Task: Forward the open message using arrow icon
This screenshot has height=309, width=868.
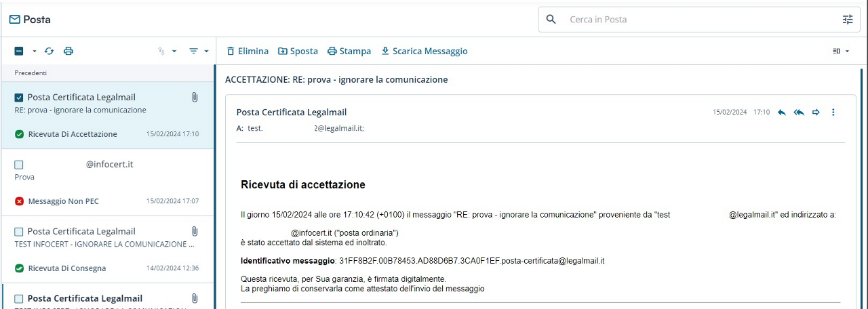Action: (816, 112)
